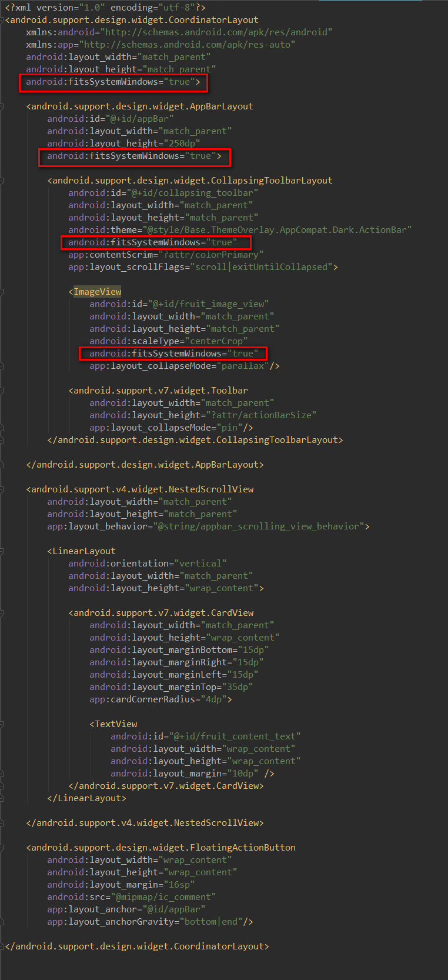This screenshot has height=980, width=448.
Task: Click the android:theme ThemeOverlay line
Action: [240, 230]
